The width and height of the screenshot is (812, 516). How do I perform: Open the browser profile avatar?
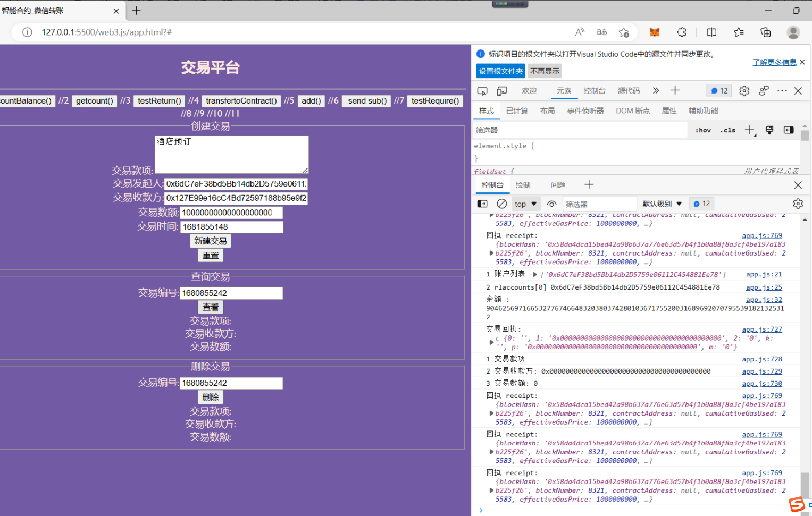point(793,32)
